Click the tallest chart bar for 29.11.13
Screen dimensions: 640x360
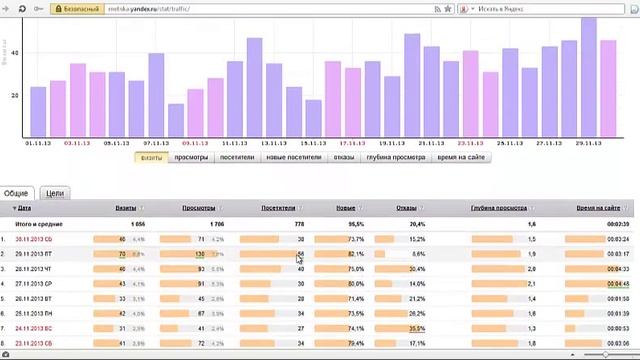pos(589,77)
